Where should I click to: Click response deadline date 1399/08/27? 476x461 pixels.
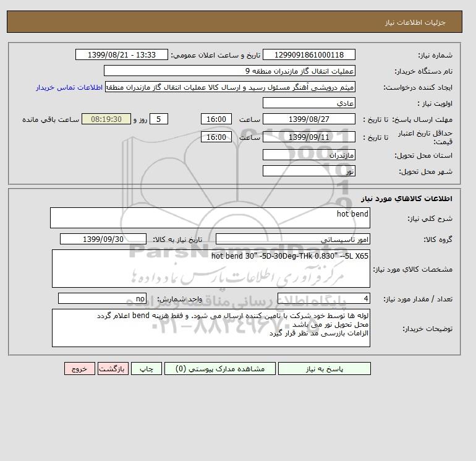pos(308,119)
